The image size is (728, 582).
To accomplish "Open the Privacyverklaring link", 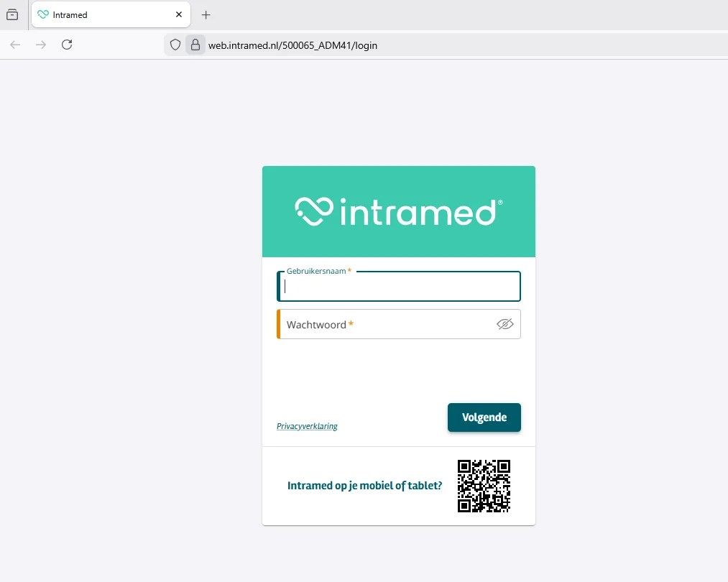I will tap(307, 425).
